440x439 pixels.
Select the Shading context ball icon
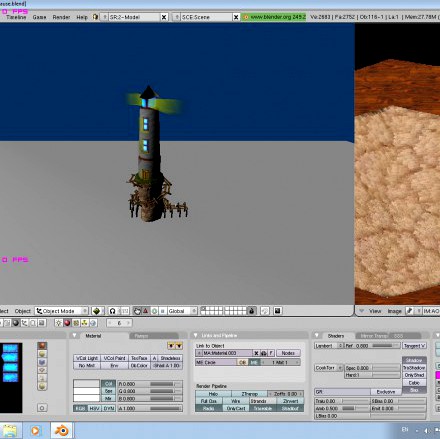16,323
